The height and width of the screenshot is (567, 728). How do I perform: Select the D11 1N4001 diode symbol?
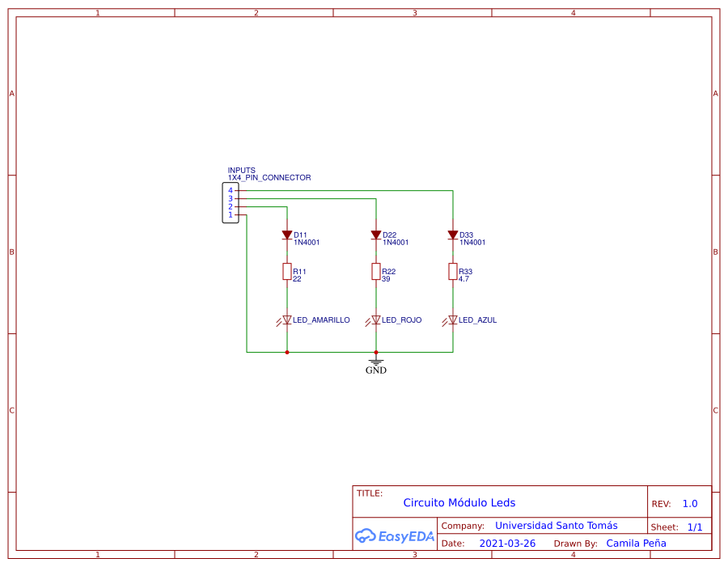click(287, 235)
